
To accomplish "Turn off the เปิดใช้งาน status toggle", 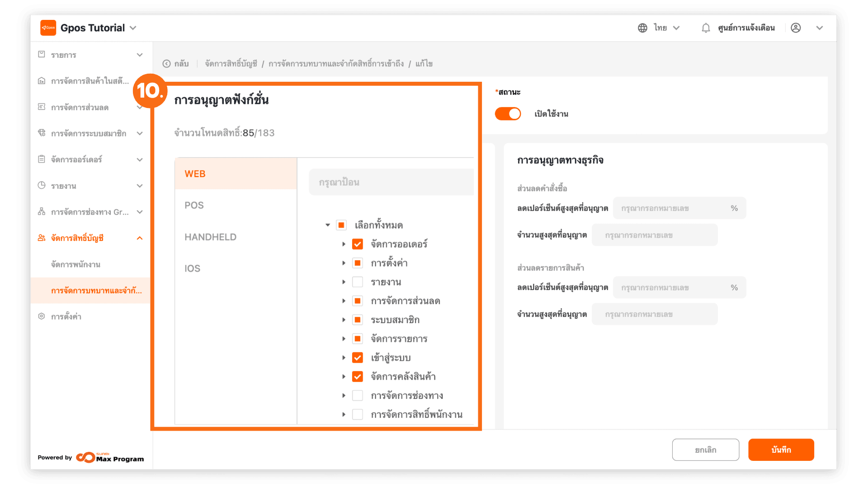I will coord(508,114).
